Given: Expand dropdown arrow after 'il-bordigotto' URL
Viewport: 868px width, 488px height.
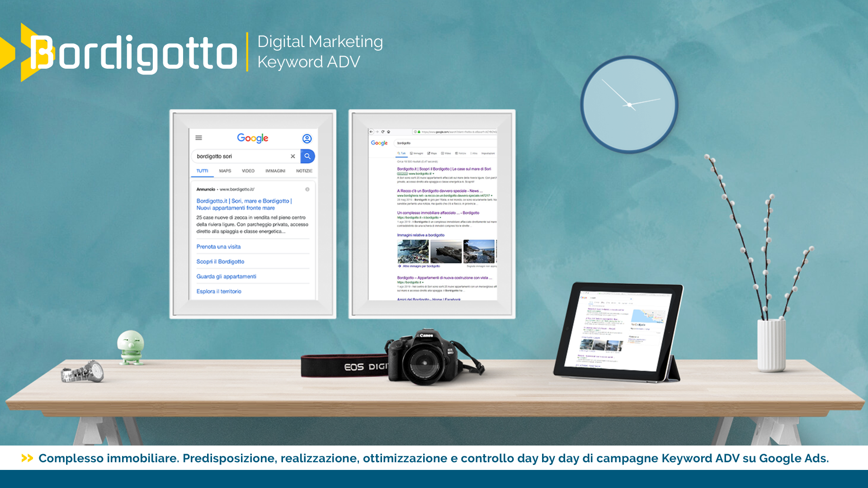Looking at the screenshot, I should click(x=440, y=218).
